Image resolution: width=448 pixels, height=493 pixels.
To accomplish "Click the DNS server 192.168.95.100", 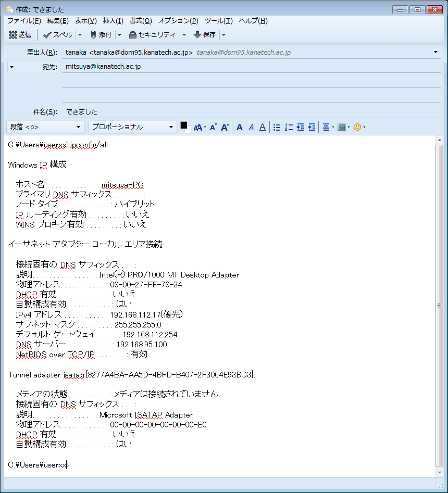I will 142,345.
